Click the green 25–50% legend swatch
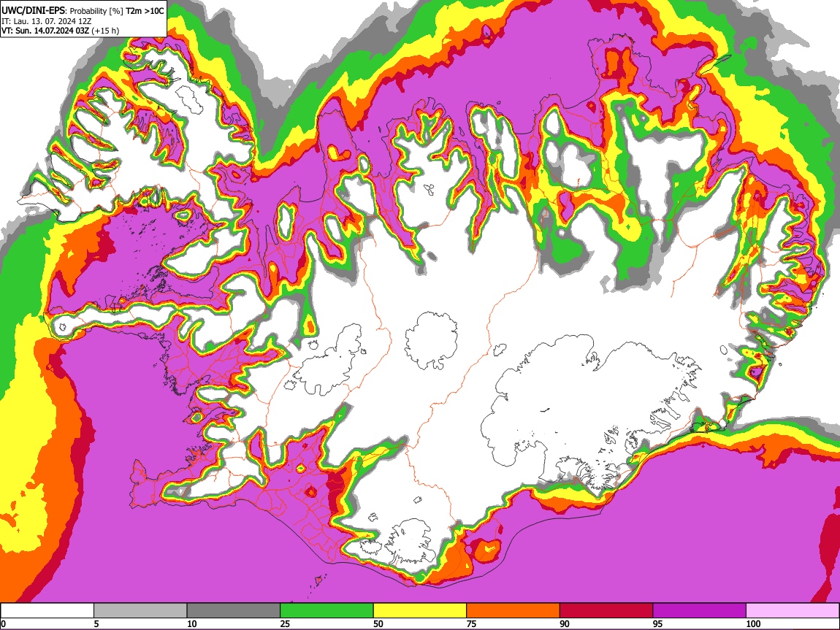 (327, 611)
